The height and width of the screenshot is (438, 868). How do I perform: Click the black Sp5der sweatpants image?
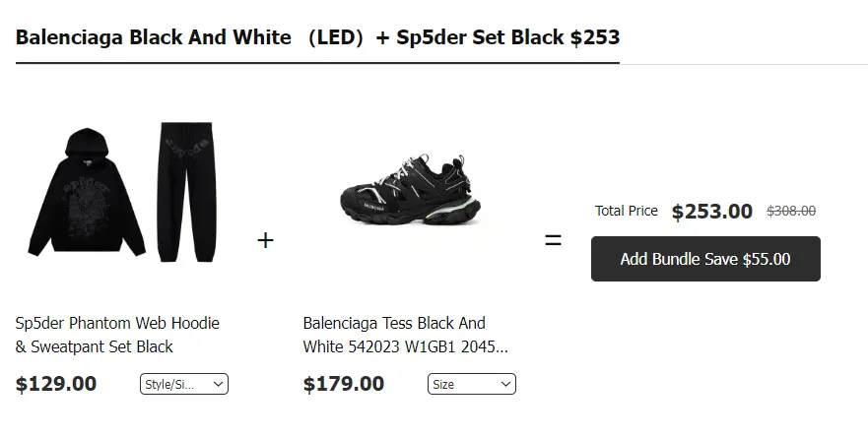click(184, 192)
